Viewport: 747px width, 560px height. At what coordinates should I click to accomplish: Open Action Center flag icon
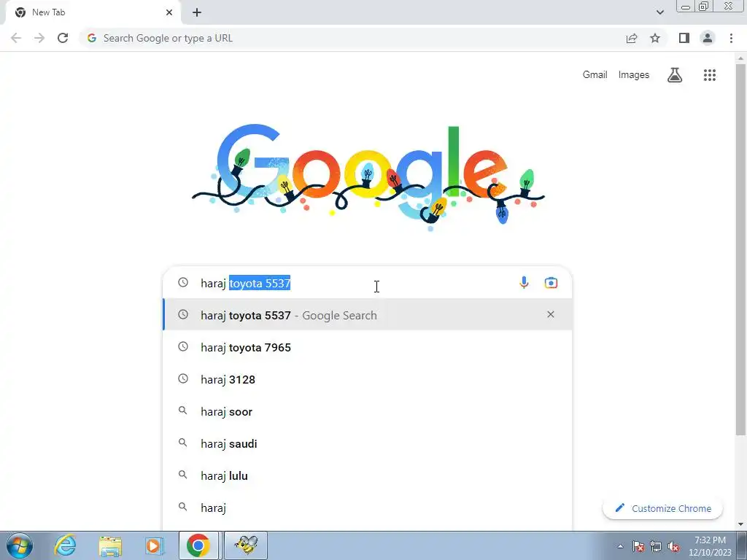click(638, 547)
